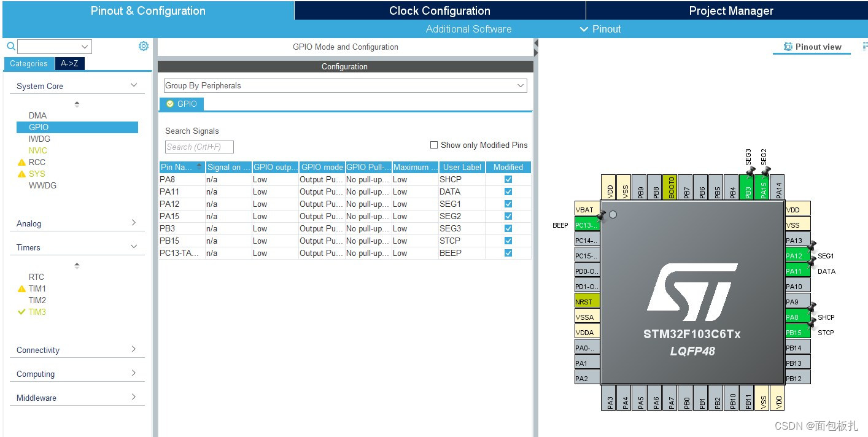Select the PB14 pin on chip

(x=797, y=348)
